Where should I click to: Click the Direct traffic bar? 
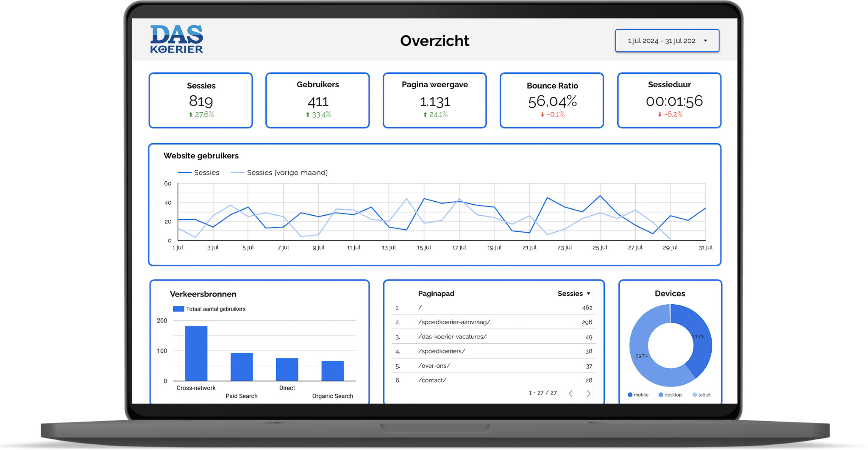pos(287,369)
